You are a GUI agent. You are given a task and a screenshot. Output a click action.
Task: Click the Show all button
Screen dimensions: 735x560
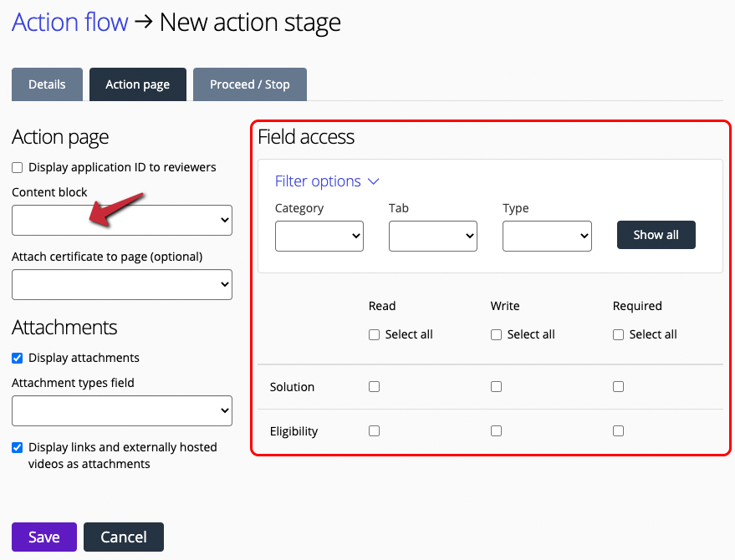click(656, 235)
